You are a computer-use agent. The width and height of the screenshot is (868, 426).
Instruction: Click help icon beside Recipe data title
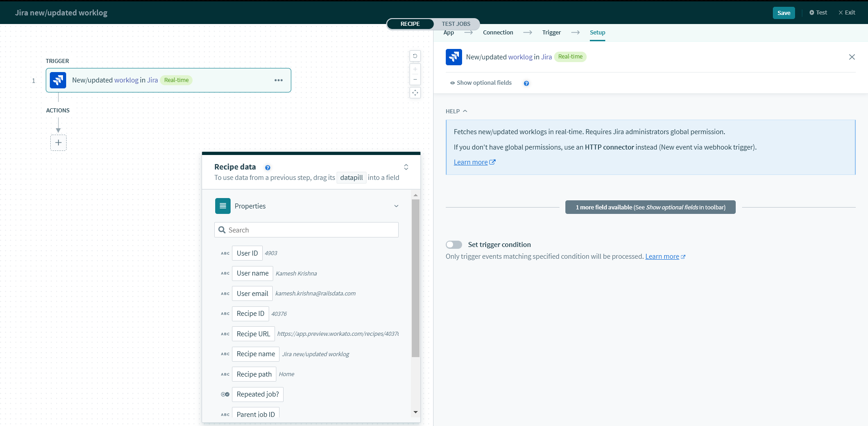(x=268, y=168)
